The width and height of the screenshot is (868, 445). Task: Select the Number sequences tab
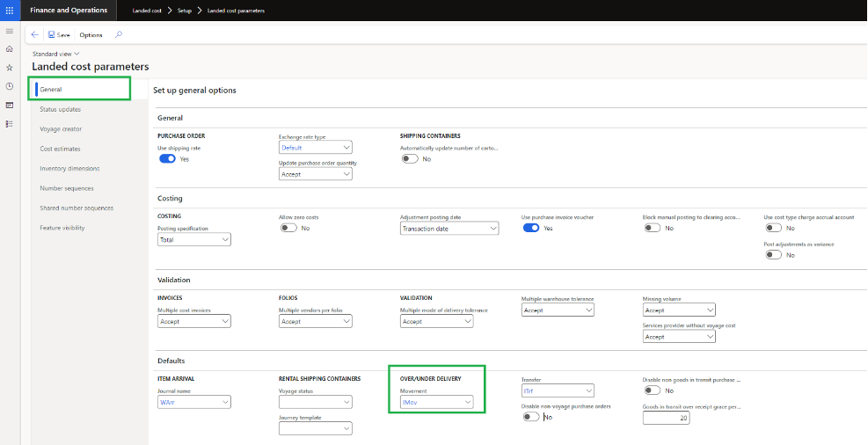67,188
